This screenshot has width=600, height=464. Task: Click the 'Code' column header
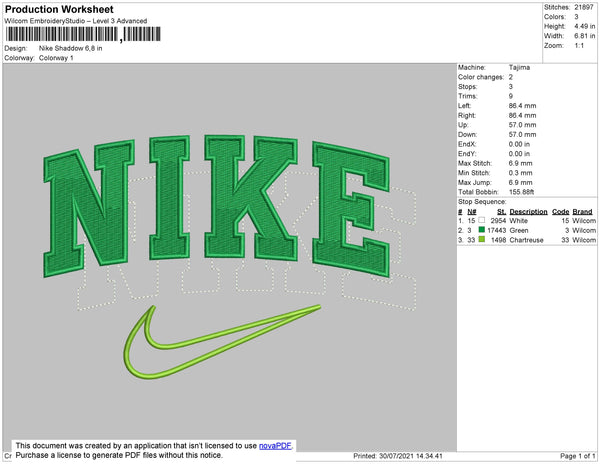[x=561, y=212]
